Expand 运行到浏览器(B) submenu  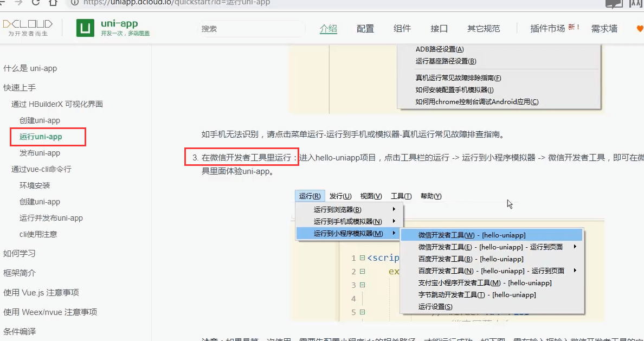[349, 209]
